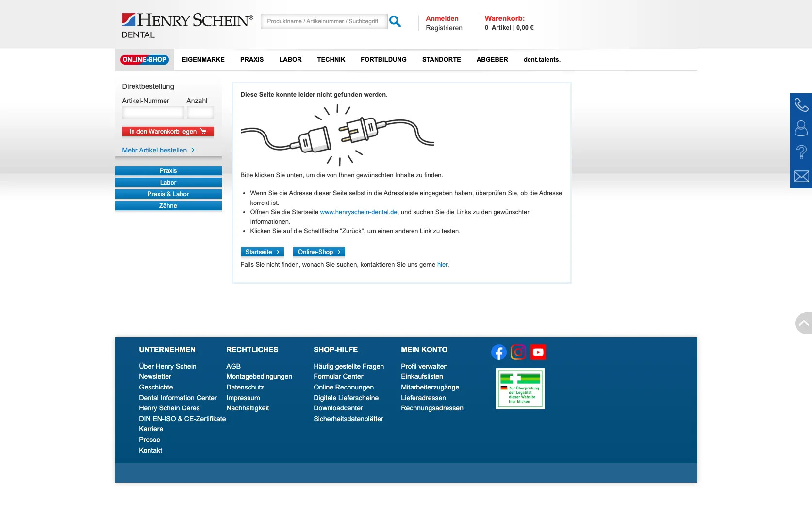Image resolution: width=812 pixels, height=508 pixels.
Task: Open the envelope email sidebar icon
Action: [801, 176]
